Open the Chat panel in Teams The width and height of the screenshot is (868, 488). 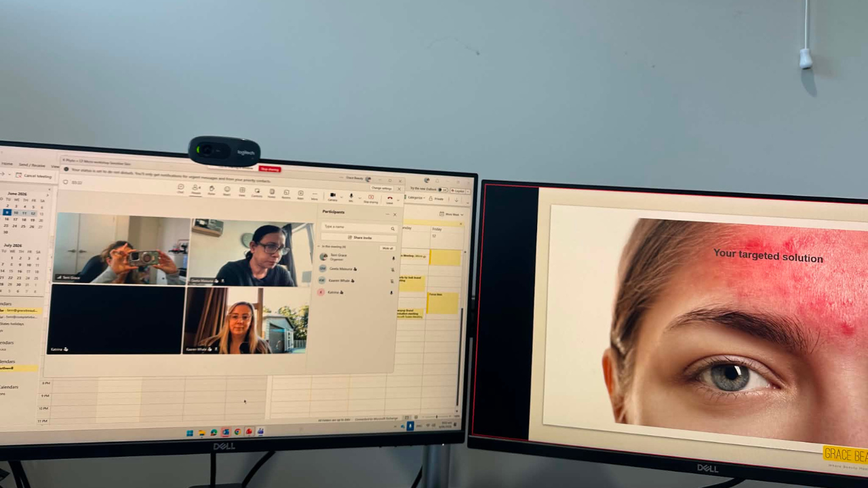[180, 188]
